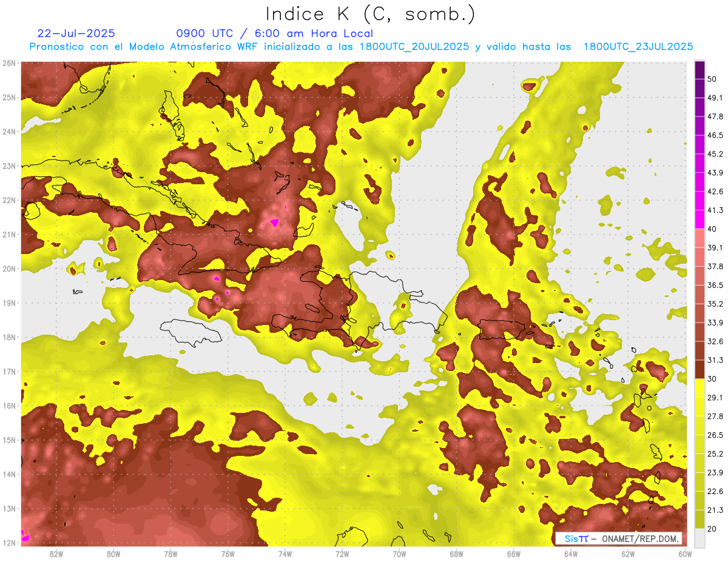Click the latitude label '20N'
The height and width of the screenshot is (562, 728).
pos(9,269)
